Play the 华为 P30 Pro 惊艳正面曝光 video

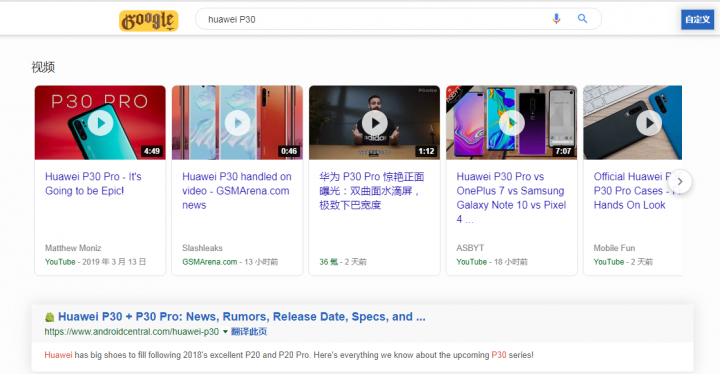tap(375, 123)
